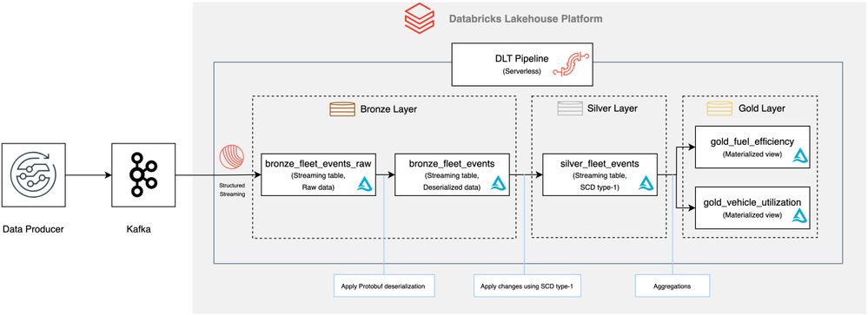Image resolution: width=868 pixels, height=315 pixels.
Task: Click Delta icon in bronze_fleet_events_raw box
Action: click(x=365, y=184)
